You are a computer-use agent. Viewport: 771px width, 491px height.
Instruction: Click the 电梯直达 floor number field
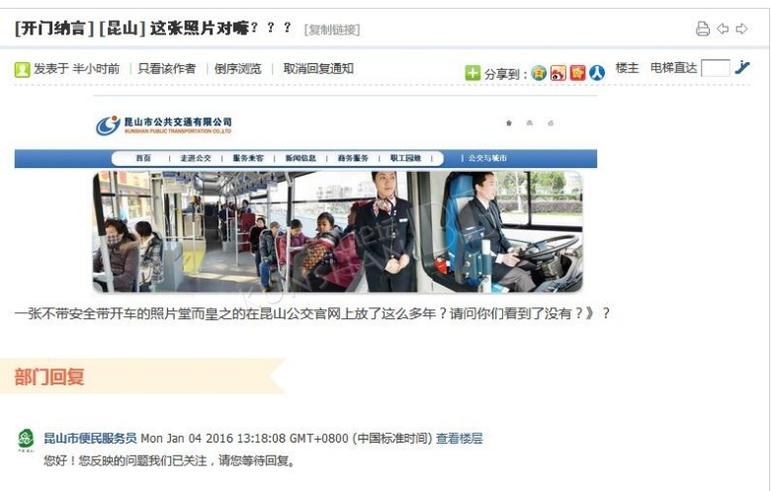[715, 68]
